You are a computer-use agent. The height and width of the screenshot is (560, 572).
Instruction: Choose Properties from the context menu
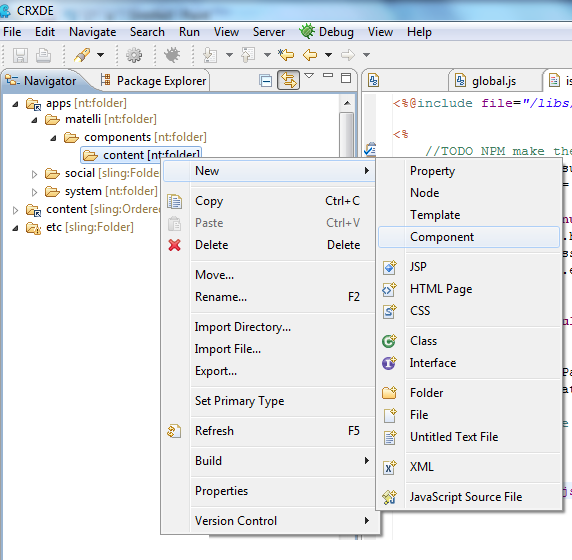pyautogui.click(x=268, y=491)
